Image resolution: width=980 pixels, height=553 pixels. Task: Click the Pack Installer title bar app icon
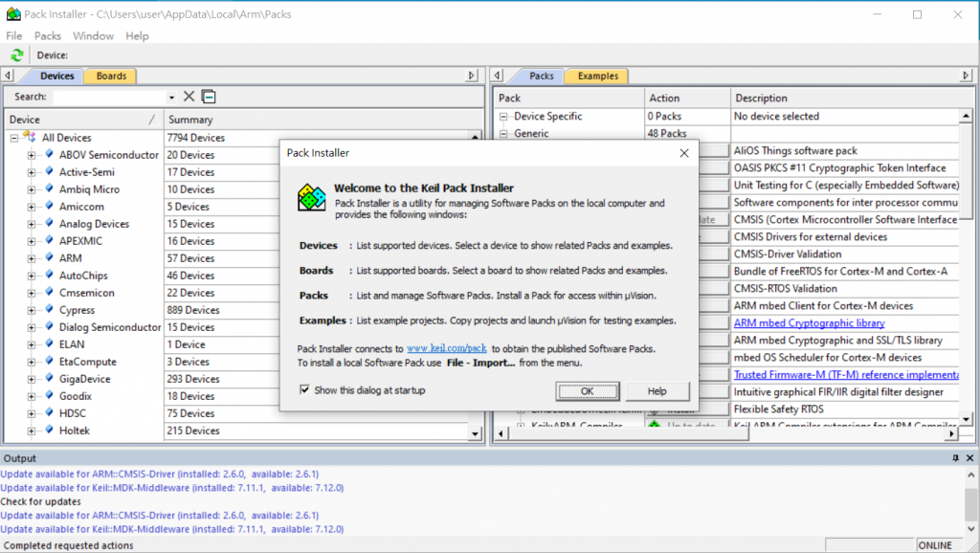(x=13, y=13)
